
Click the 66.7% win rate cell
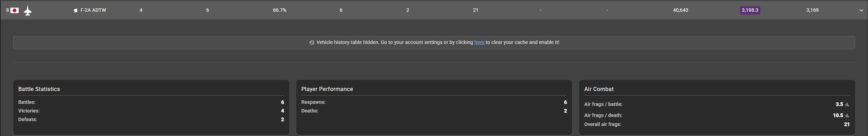(x=279, y=10)
